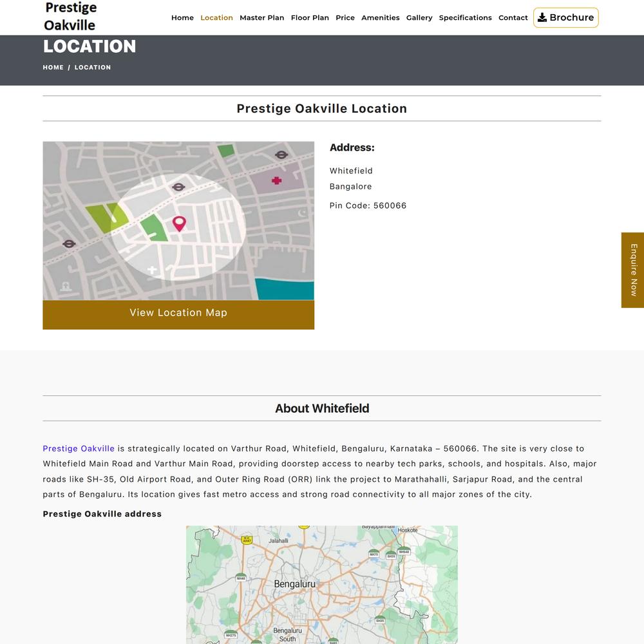This screenshot has width=644, height=644.
Task: Click the Whitefield address line
Action: tap(351, 171)
